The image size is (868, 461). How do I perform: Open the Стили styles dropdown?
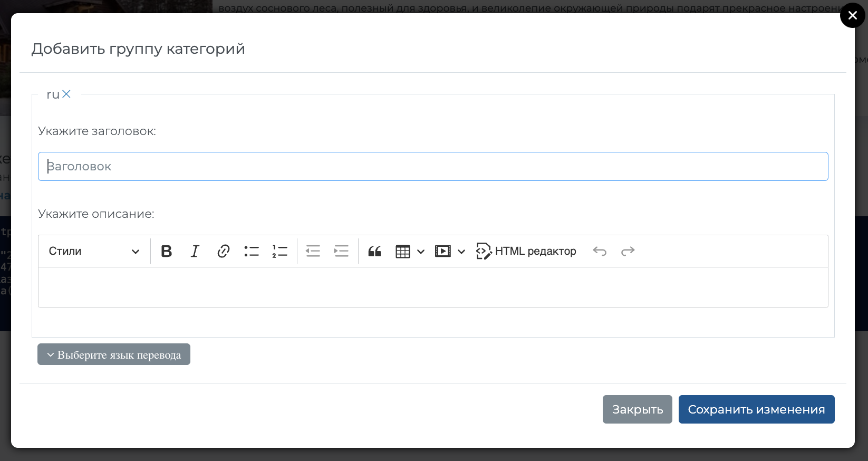coord(94,251)
